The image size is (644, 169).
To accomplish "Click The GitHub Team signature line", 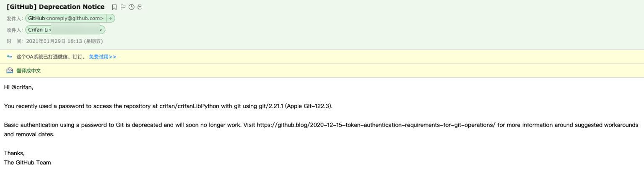I will tap(27, 162).
